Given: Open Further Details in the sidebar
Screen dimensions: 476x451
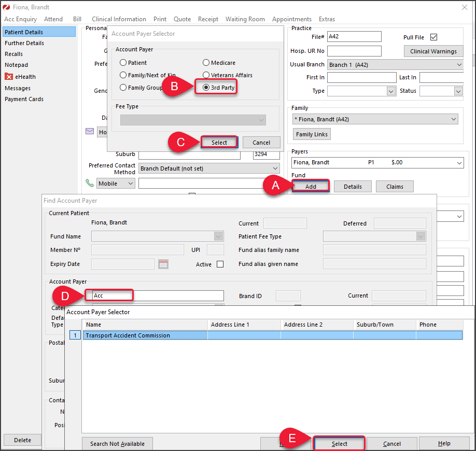Looking at the screenshot, I should pyautogui.click(x=24, y=43).
